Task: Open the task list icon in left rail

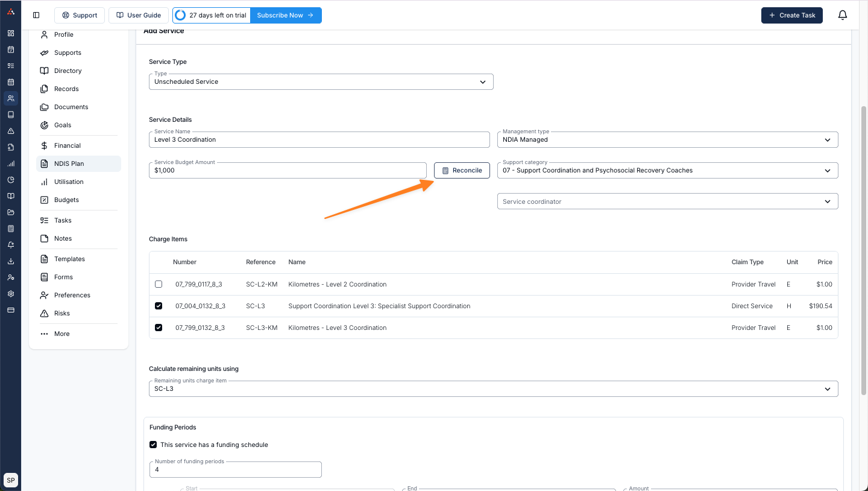Action: [x=10, y=66]
